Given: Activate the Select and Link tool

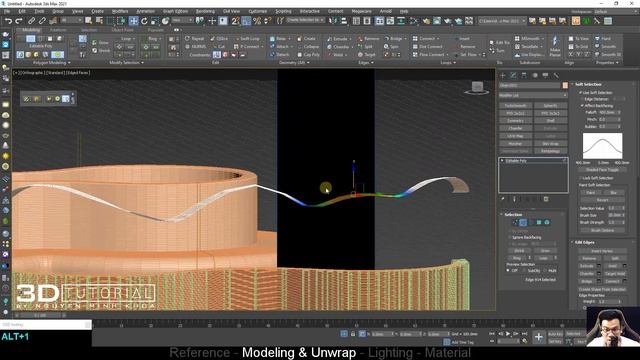Looking at the screenshot, I should point(31,21).
